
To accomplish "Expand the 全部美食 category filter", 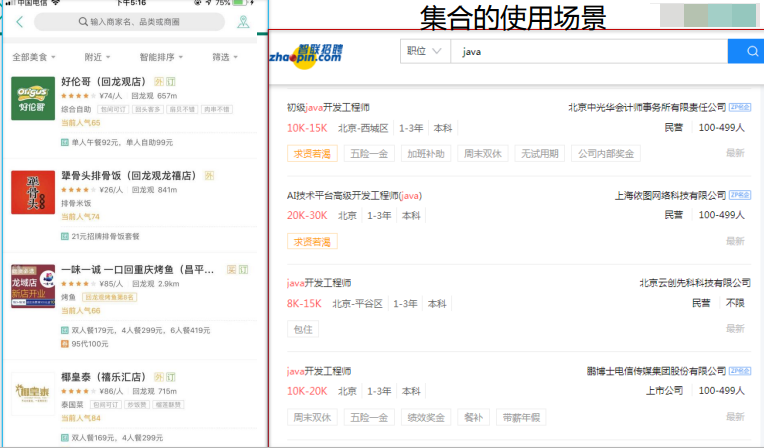I will coord(34,57).
